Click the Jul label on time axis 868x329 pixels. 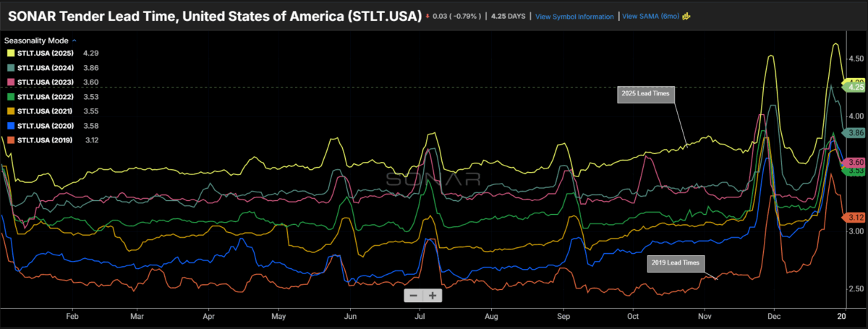(x=420, y=316)
